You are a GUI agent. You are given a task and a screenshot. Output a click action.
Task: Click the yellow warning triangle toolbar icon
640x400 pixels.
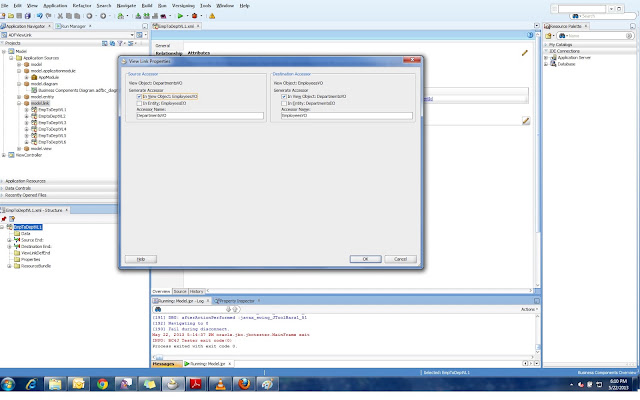coord(212,16)
